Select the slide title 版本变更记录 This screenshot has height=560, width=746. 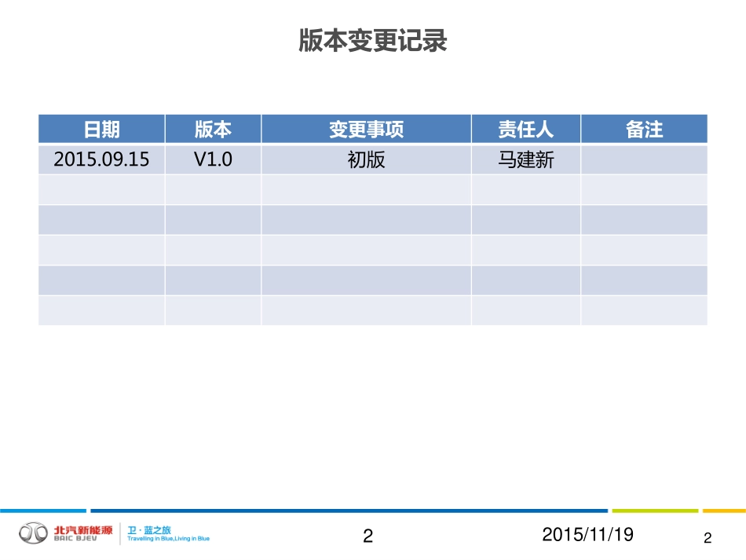tap(372, 40)
